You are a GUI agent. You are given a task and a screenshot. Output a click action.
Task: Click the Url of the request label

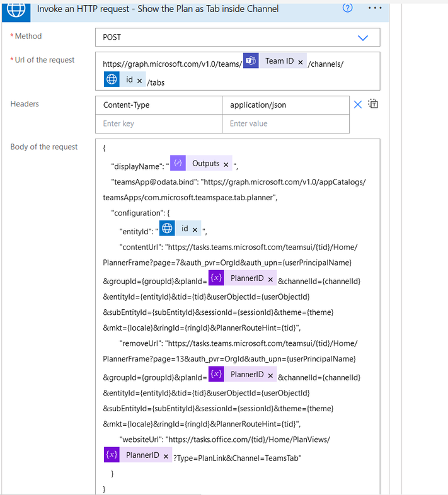tap(45, 60)
